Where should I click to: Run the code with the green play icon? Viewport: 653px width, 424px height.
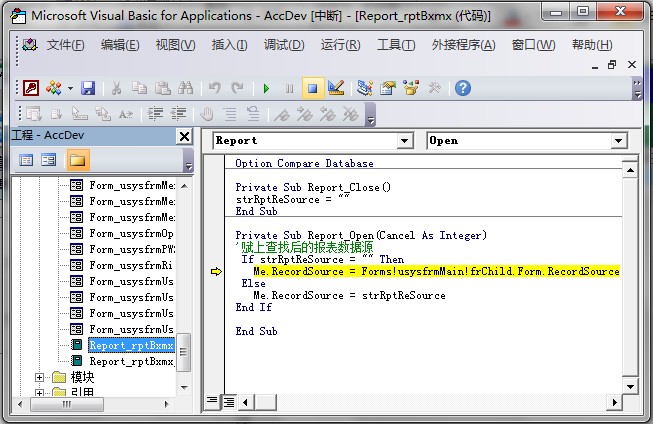267,88
